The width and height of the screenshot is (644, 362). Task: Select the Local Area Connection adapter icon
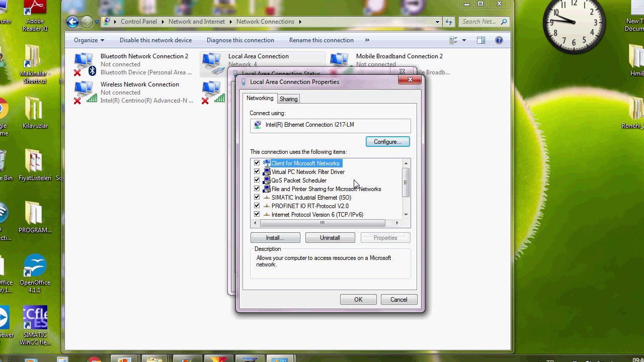tap(212, 64)
